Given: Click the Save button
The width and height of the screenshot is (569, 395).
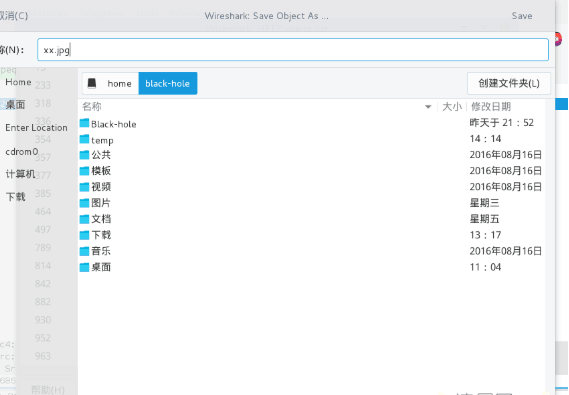Looking at the screenshot, I should (x=522, y=16).
